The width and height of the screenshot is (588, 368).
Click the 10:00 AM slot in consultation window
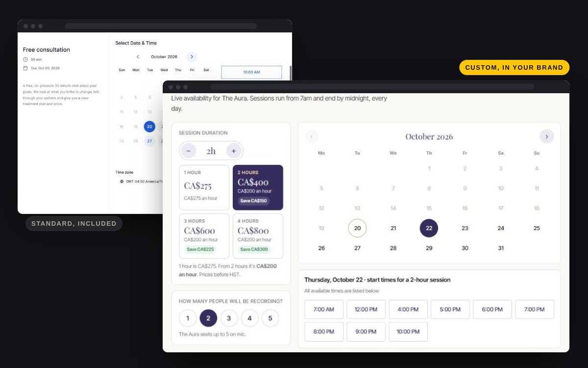(251, 72)
